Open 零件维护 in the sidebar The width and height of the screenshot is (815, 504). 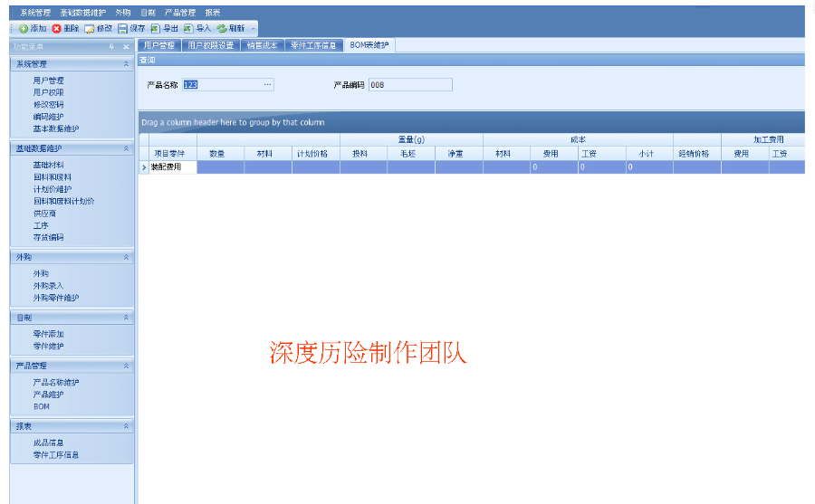48,346
